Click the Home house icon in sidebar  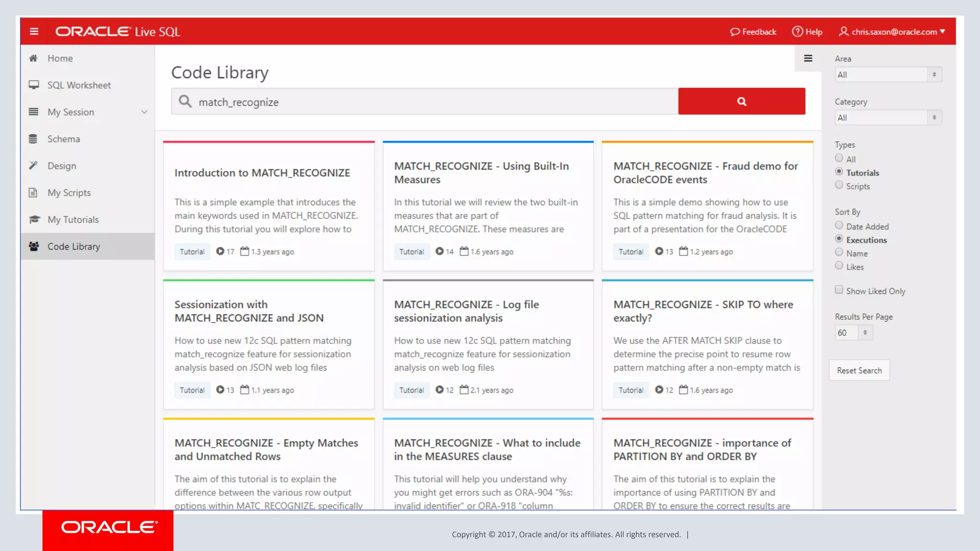tap(33, 58)
